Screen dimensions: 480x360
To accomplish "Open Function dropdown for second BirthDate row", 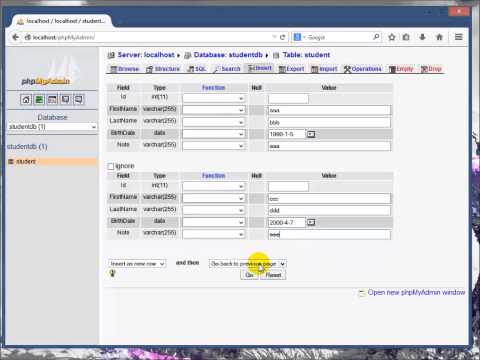I will click(214, 222).
